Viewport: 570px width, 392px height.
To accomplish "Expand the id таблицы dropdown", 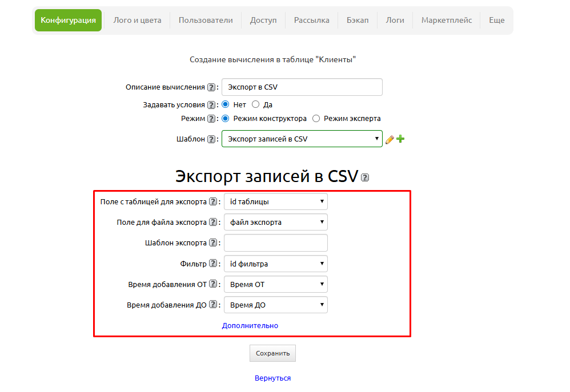I will (275, 201).
